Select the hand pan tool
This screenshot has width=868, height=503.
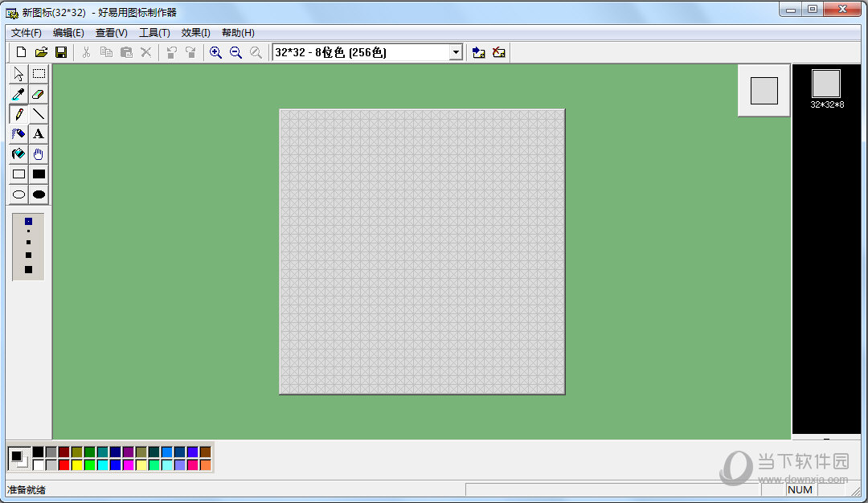pos(39,153)
